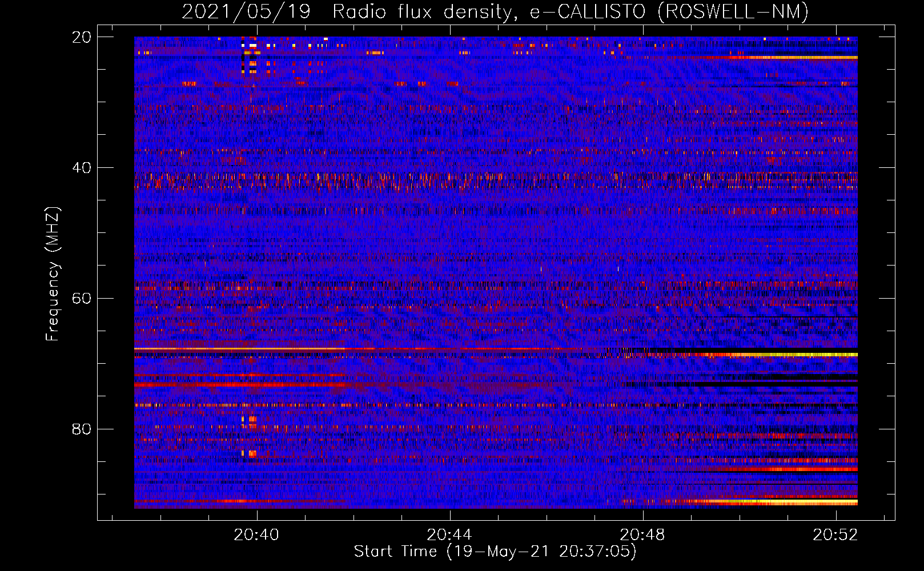Click the '80' frequency tick label

[x=82, y=429]
